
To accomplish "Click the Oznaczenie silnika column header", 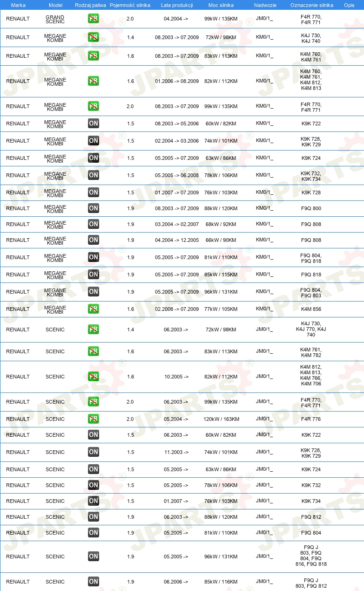I will pyautogui.click(x=312, y=5).
